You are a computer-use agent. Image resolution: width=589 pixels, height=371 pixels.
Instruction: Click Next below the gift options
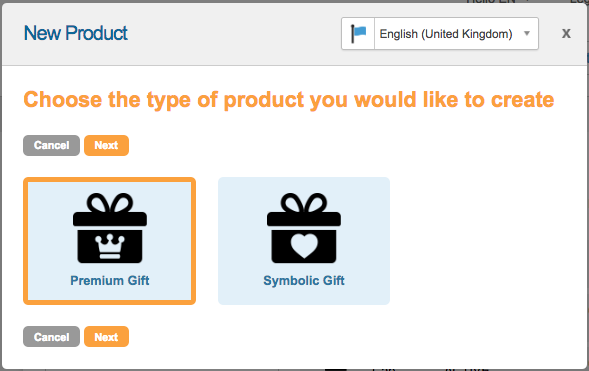[106, 337]
